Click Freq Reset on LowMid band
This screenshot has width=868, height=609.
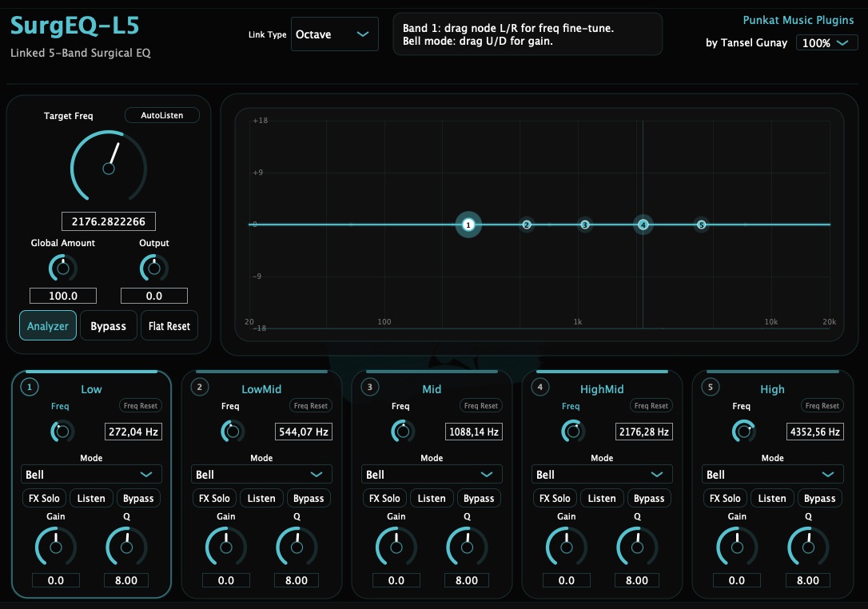click(311, 406)
